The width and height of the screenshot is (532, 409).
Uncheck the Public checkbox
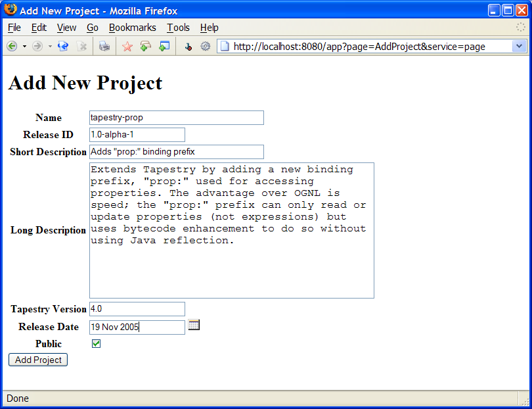[97, 343]
